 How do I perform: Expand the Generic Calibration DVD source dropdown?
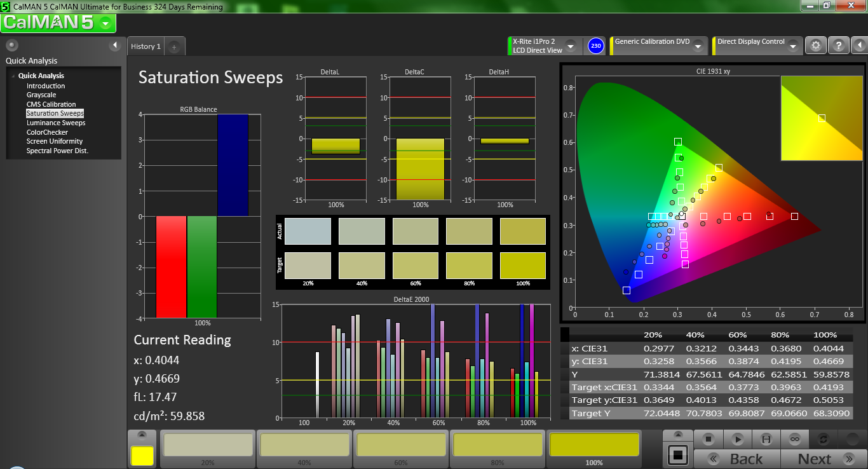(x=697, y=46)
